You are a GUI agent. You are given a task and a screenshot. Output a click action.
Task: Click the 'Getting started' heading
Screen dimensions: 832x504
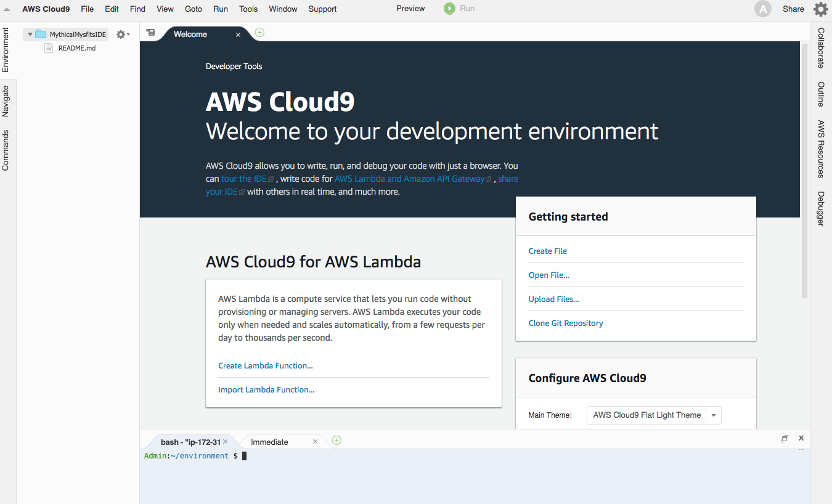tap(568, 216)
